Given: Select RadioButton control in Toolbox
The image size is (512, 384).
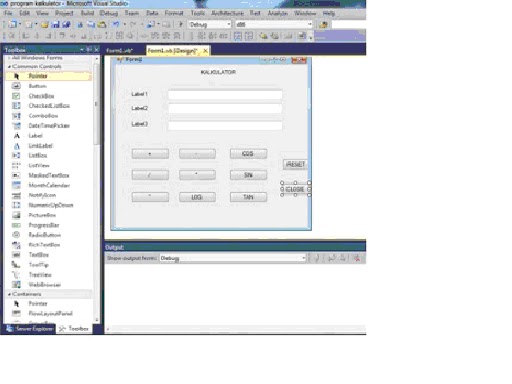Looking at the screenshot, I should tap(45, 235).
